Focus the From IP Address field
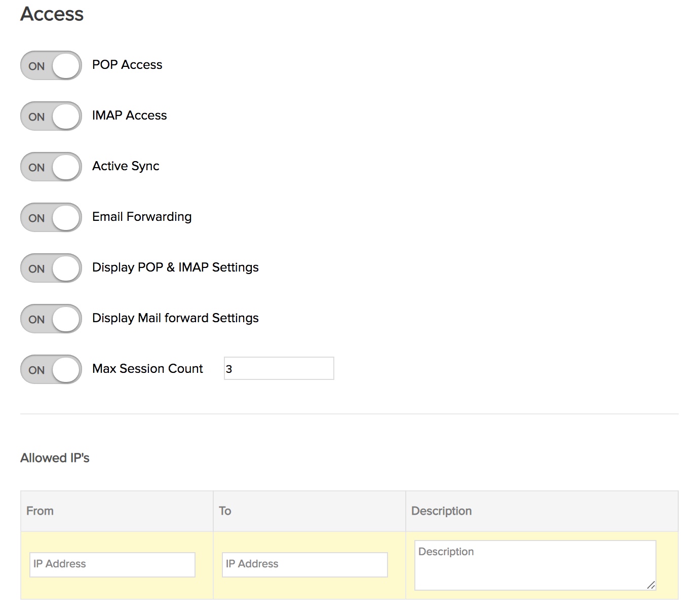 (112, 564)
